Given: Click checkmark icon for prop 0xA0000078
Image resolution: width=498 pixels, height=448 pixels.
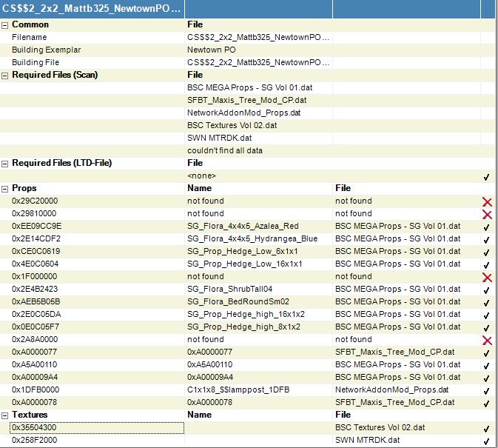Looking at the screenshot, I should point(486,404).
